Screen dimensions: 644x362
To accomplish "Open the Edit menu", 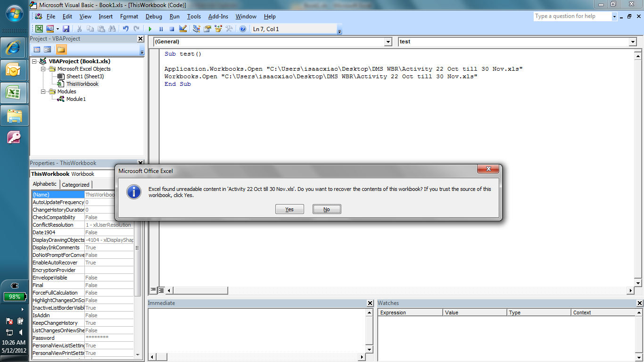I will [x=67, y=16].
